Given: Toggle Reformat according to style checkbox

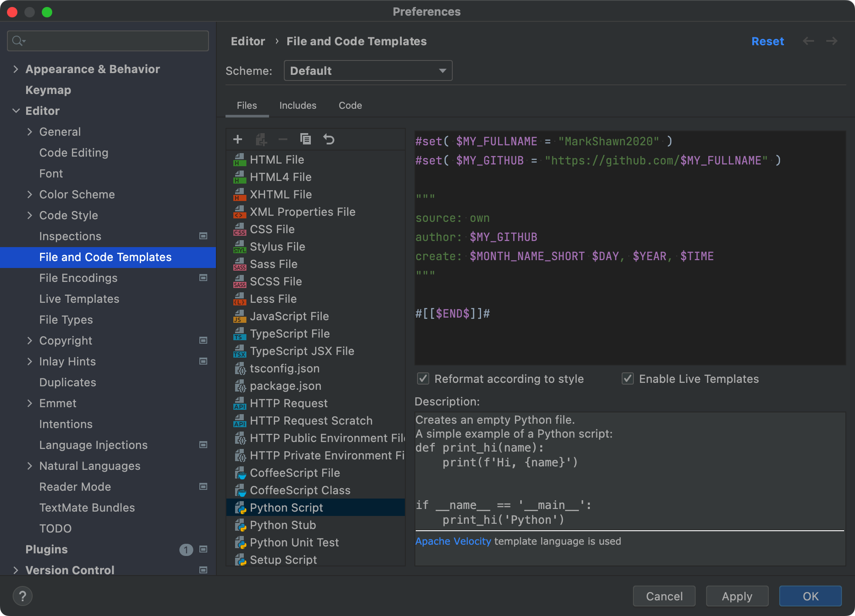Looking at the screenshot, I should pyautogui.click(x=423, y=378).
